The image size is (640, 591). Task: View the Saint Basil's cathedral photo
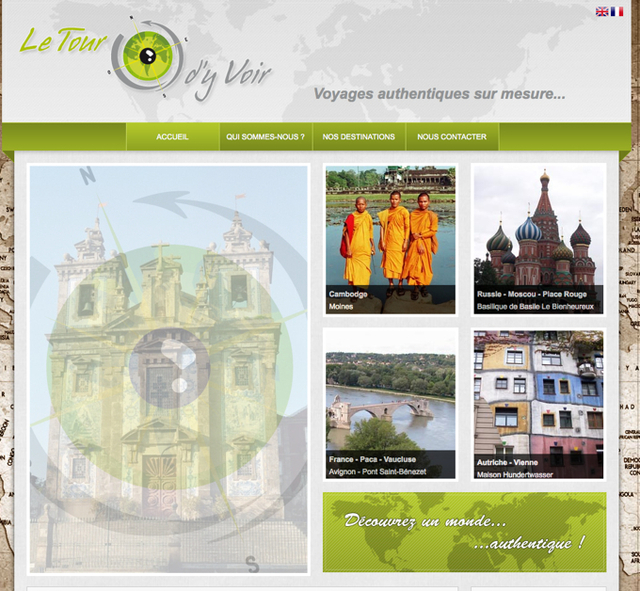point(539,228)
